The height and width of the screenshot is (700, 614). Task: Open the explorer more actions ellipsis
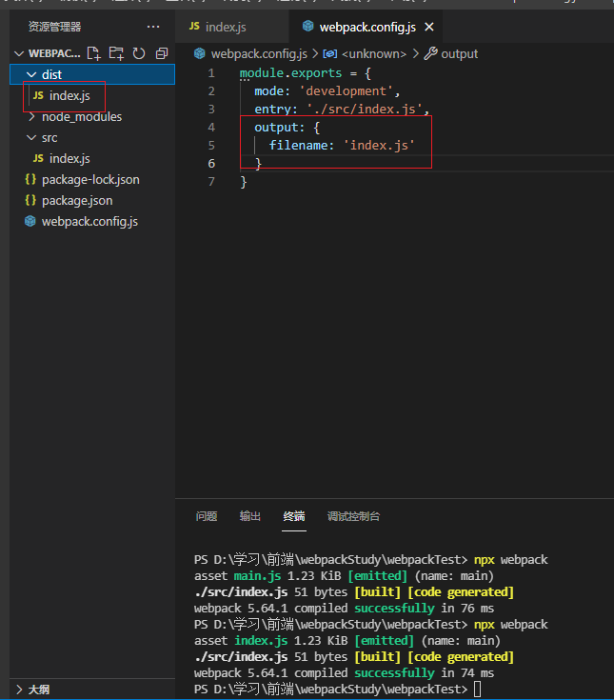153,27
